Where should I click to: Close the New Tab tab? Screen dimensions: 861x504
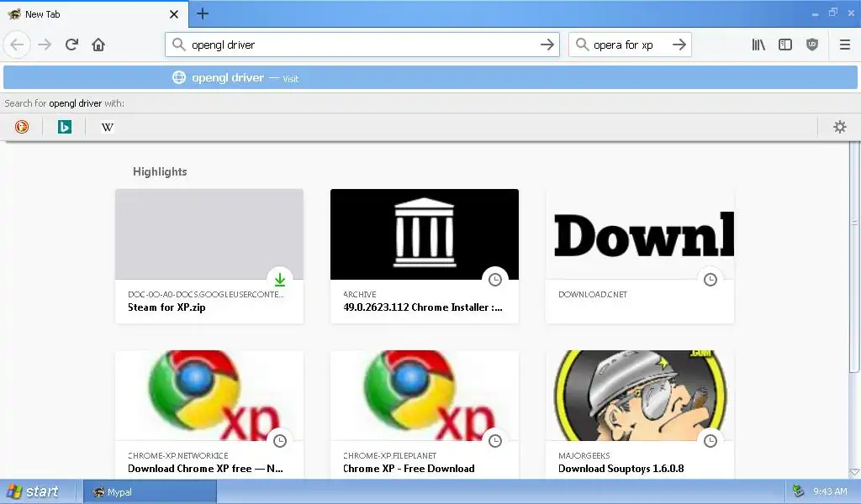point(174,14)
